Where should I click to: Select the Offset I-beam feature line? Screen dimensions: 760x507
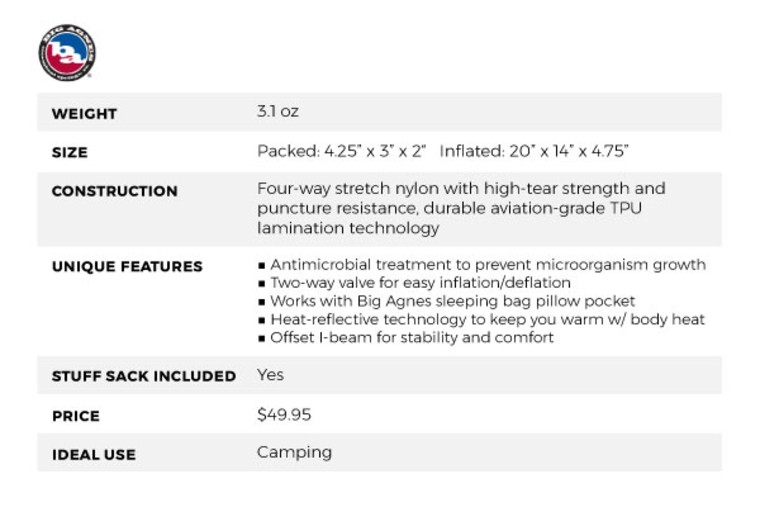(x=411, y=337)
